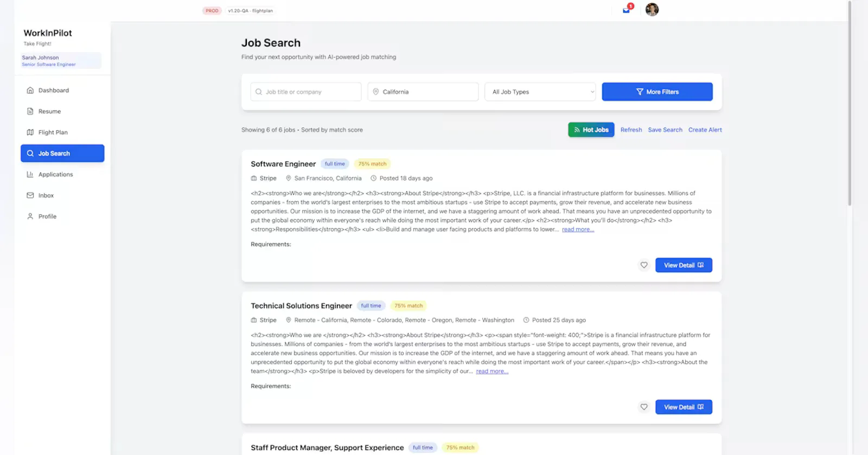This screenshot has width=868, height=455.
Task: Click the Create Alert link
Action: coord(705,130)
